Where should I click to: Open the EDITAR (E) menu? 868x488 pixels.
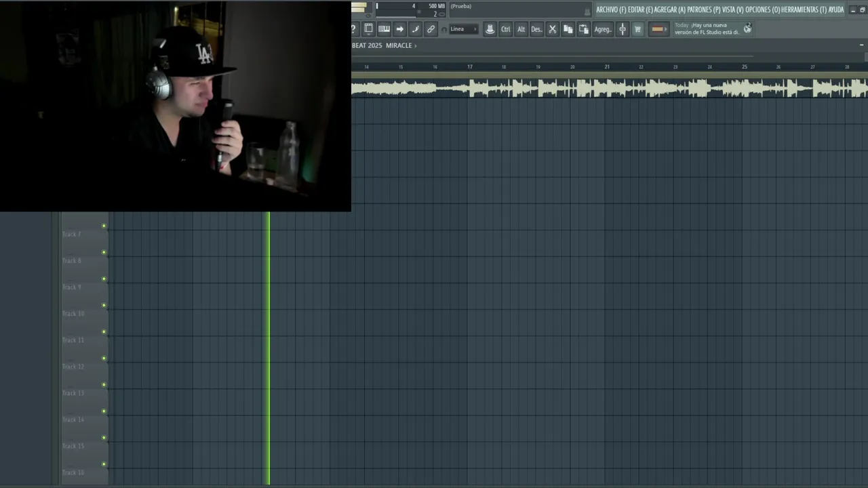[640, 9]
